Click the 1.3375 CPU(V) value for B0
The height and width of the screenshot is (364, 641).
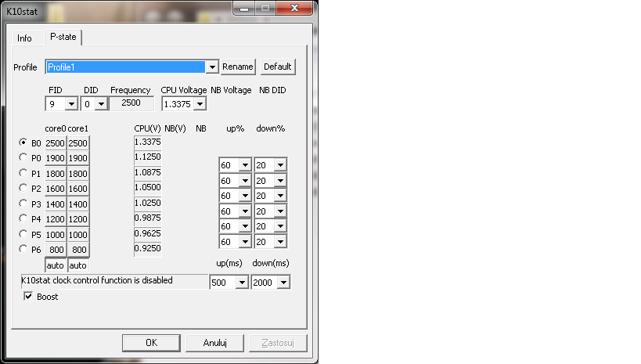148,142
